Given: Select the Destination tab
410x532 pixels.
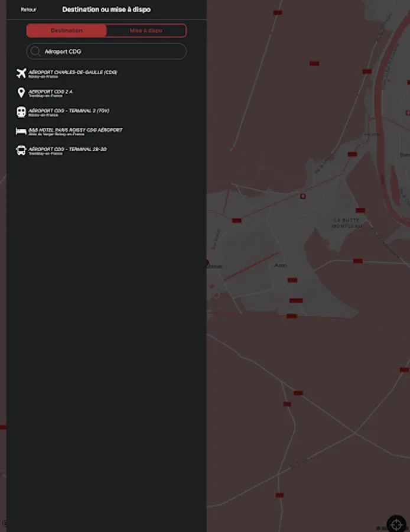Looking at the screenshot, I should (67, 31).
